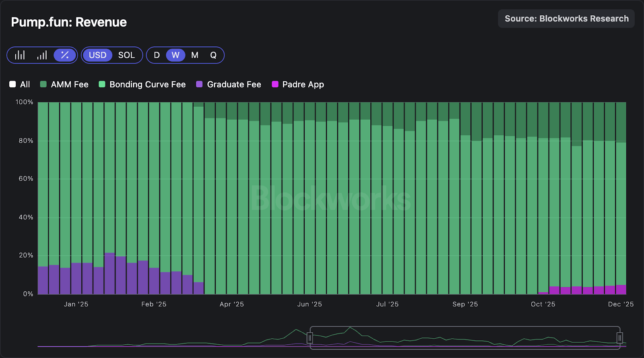644x358 pixels.
Task: Choose the monthly M interval
Action: tap(195, 55)
